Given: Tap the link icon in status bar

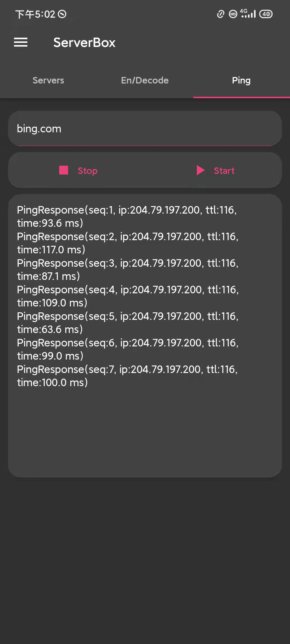Looking at the screenshot, I should [x=220, y=14].
